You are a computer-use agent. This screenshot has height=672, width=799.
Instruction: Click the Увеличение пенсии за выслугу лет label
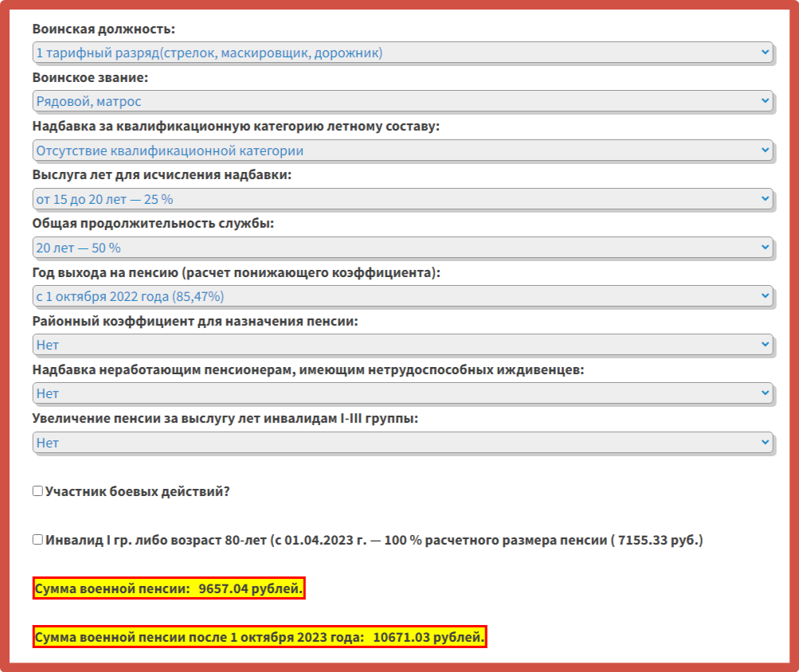[225, 418]
